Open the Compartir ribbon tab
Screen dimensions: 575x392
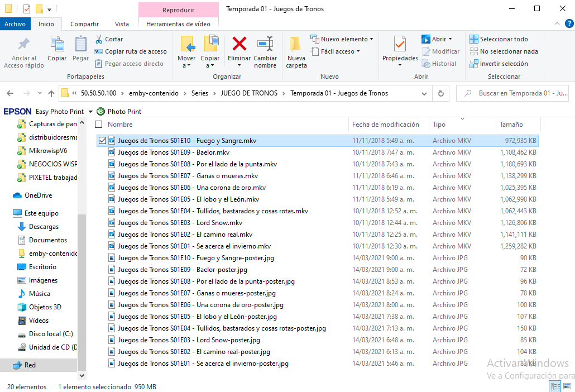pos(84,24)
